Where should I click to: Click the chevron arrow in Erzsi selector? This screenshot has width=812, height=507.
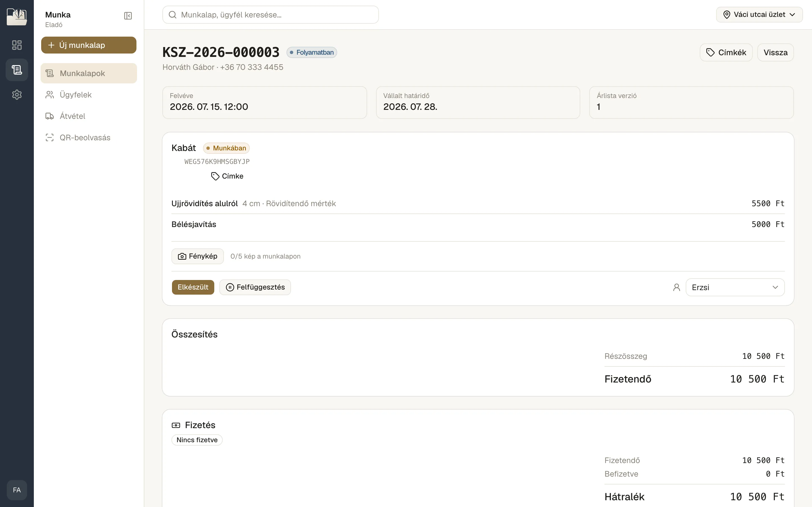775,287
